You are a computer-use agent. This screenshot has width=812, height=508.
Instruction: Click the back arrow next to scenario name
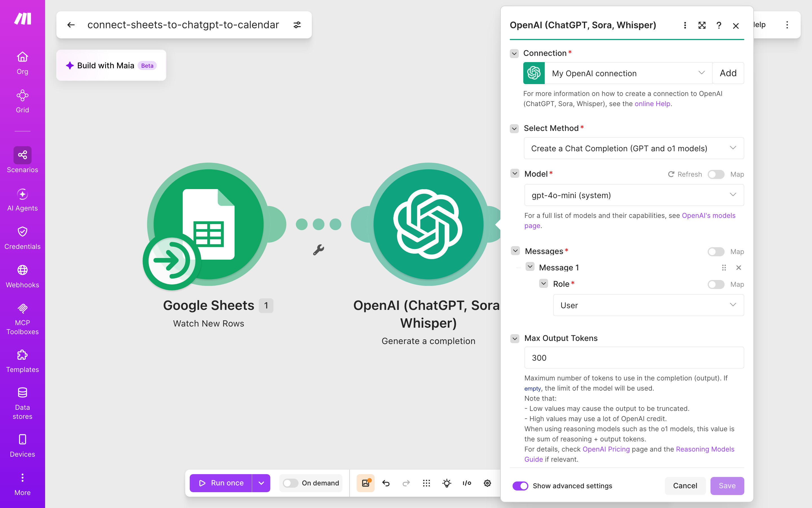pyautogui.click(x=71, y=25)
